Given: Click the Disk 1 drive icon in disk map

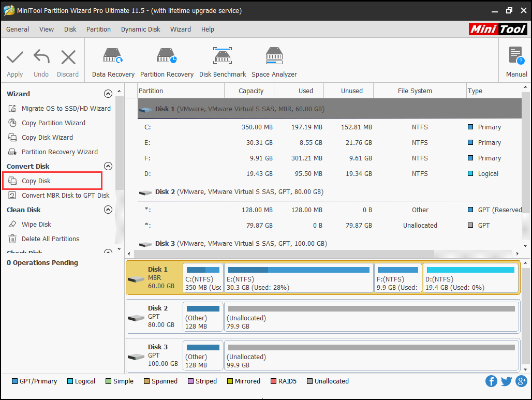Looking at the screenshot, I should pyautogui.click(x=136, y=279).
